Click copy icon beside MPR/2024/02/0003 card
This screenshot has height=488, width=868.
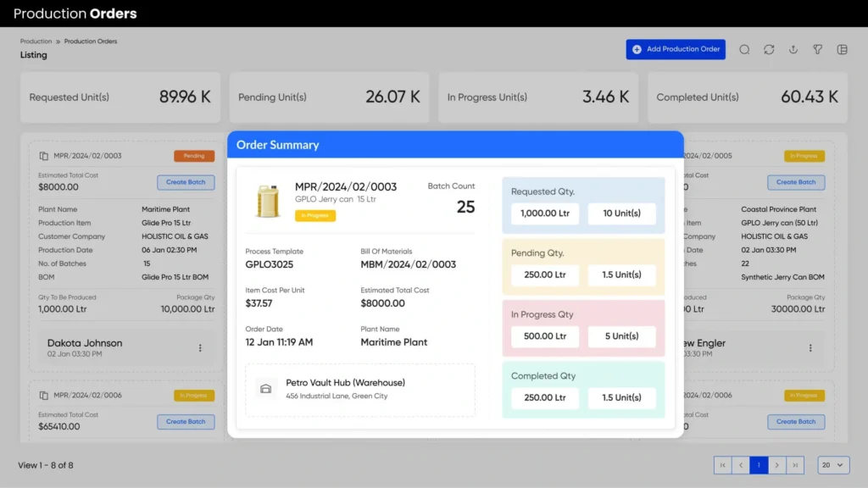coord(44,156)
